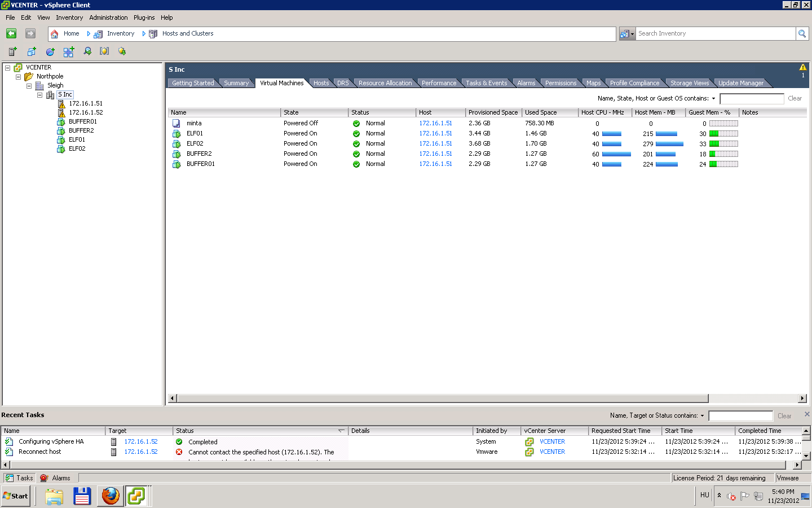
Task: Open the Plug-ins menu
Action: (144, 17)
